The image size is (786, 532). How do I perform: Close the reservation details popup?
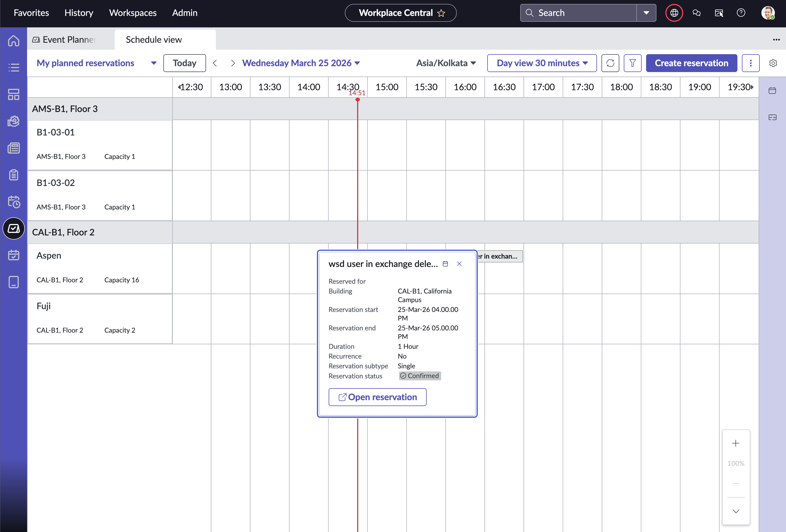coord(459,264)
